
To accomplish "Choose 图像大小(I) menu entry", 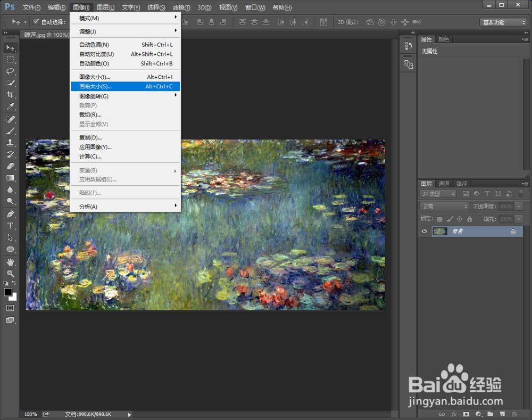I will click(125, 77).
